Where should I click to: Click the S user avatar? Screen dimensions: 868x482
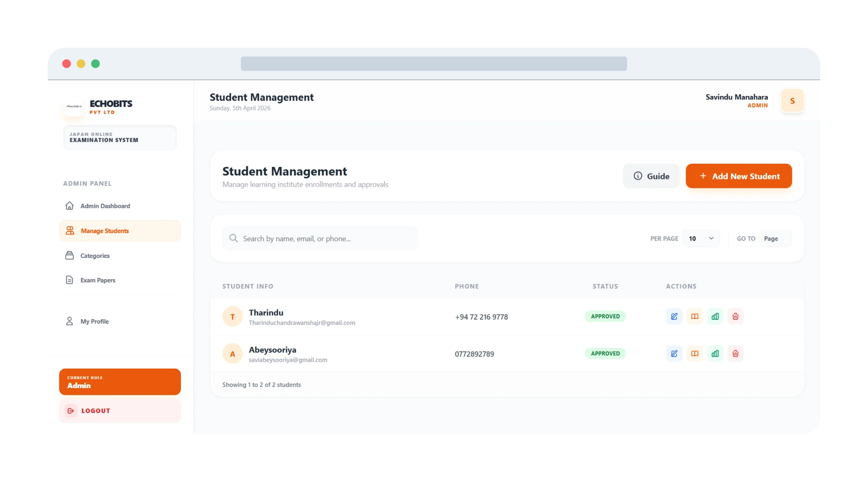click(792, 101)
